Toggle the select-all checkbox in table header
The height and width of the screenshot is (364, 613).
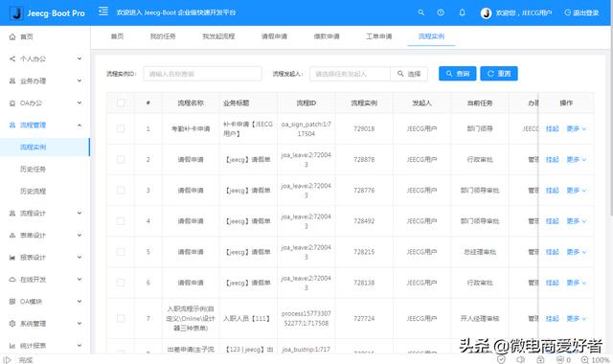click(x=121, y=102)
